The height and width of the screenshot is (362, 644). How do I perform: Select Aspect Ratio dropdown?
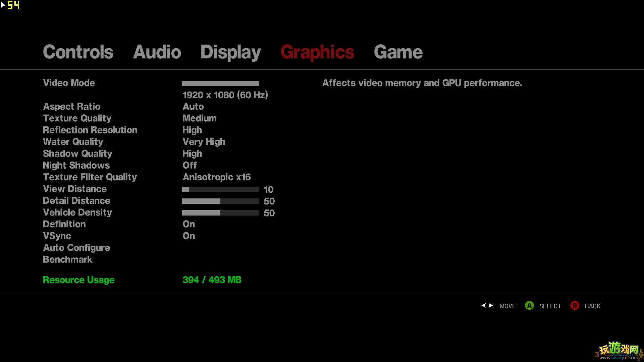[x=193, y=107]
